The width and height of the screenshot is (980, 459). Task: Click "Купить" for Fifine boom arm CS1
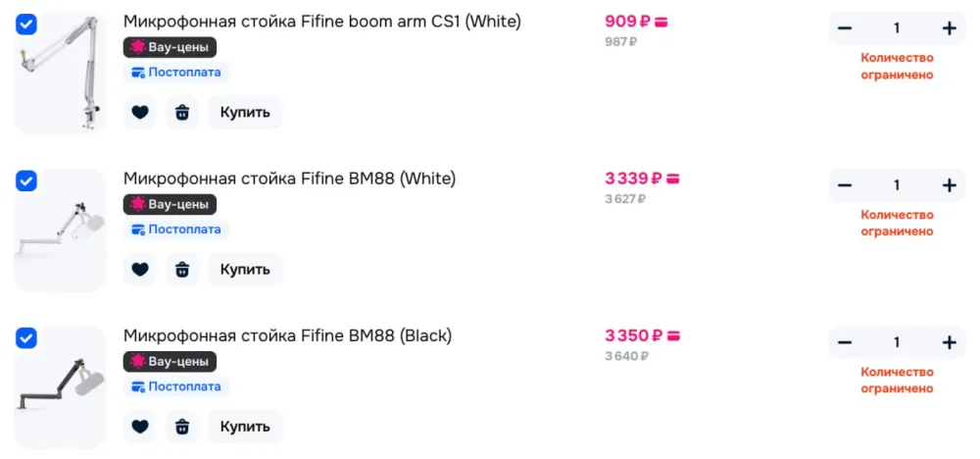coord(245,112)
